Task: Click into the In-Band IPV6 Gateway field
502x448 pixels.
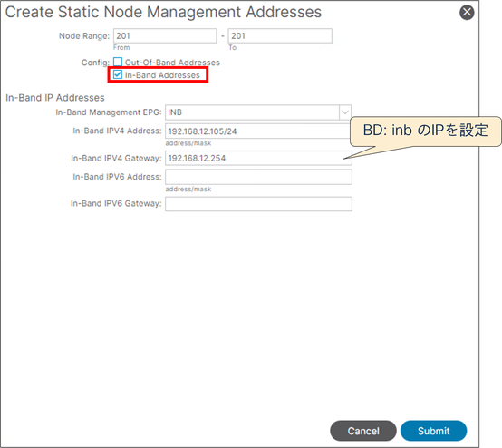Action: click(258, 204)
